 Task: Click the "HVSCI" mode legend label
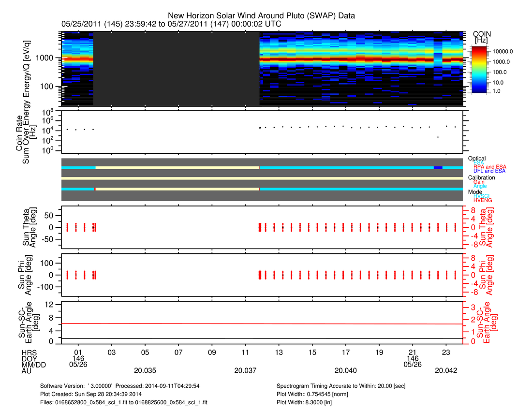(x=482, y=196)
